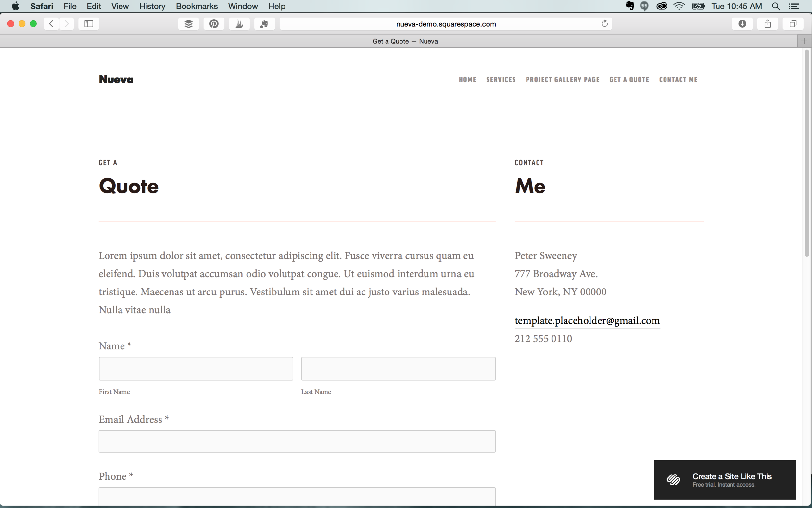Click the sidebar toggle icon in Safari

coord(88,23)
